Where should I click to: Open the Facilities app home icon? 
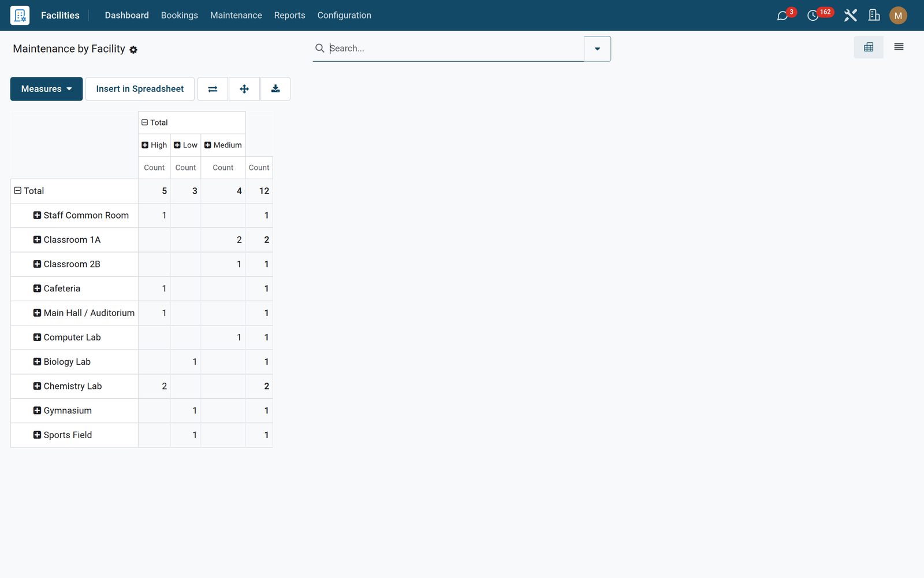click(20, 15)
